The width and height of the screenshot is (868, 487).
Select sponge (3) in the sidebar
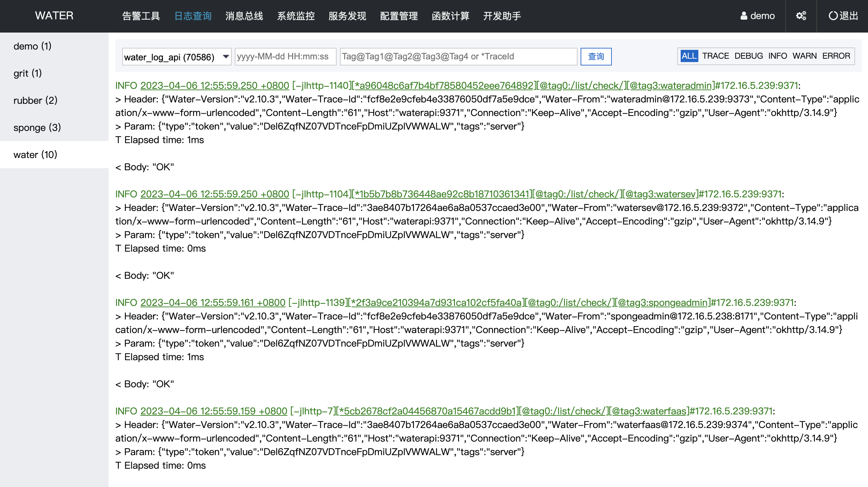pos(54,128)
